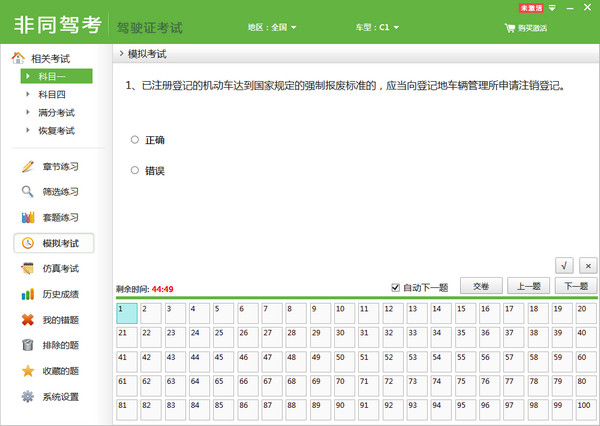Open 套题练习 books icon

click(27, 218)
